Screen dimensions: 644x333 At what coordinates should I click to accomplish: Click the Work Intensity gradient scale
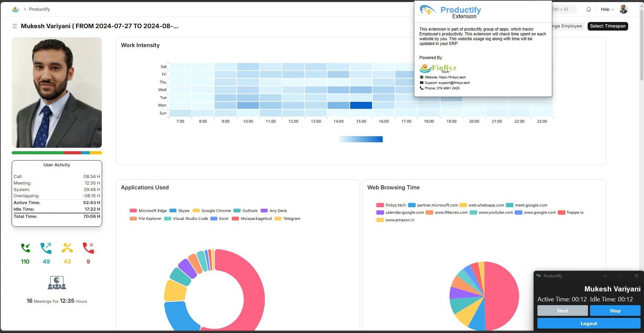click(361, 139)
